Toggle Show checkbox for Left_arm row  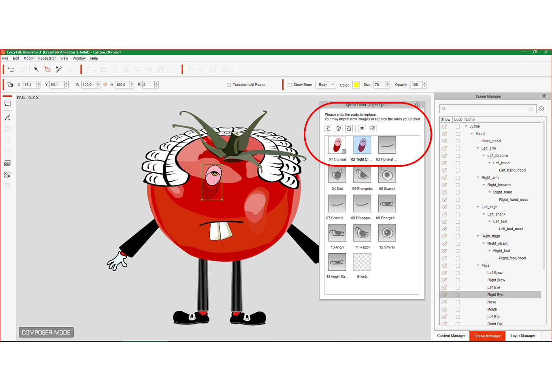pos(445,148)
